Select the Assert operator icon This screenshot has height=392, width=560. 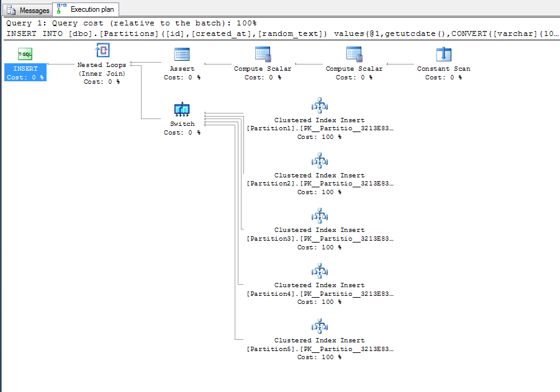182,54
